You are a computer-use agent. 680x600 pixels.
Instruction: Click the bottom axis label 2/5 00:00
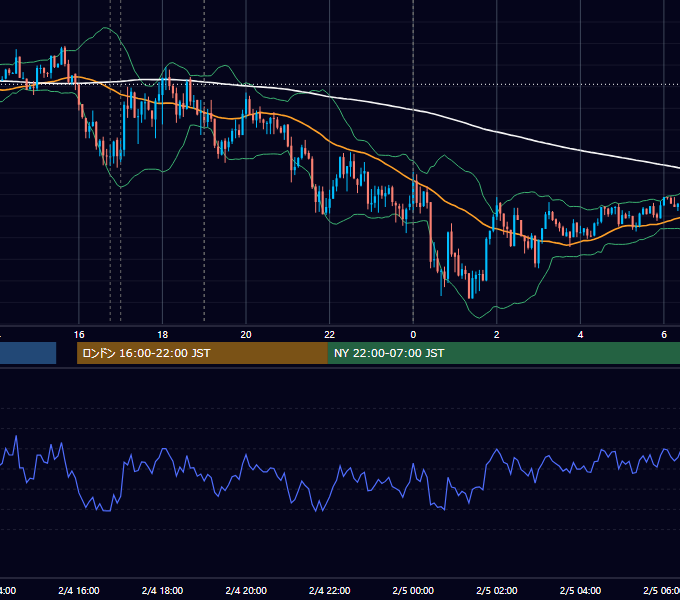click(x=413, y=591)
